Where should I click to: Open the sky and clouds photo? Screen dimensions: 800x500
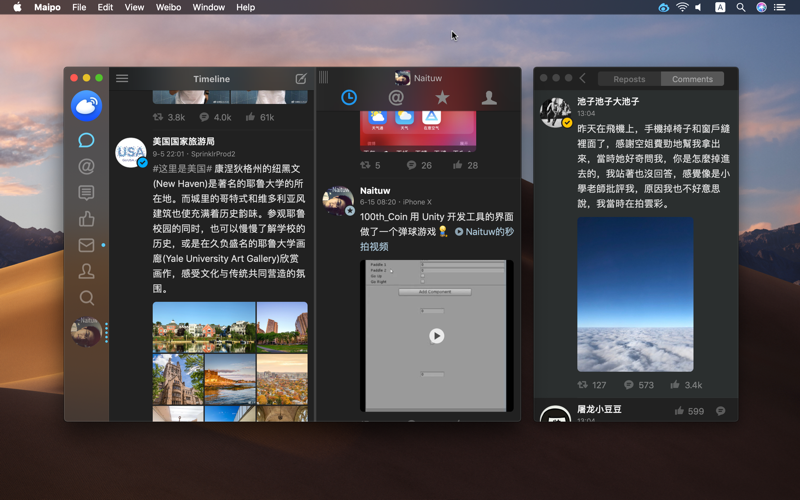(635, 294)
